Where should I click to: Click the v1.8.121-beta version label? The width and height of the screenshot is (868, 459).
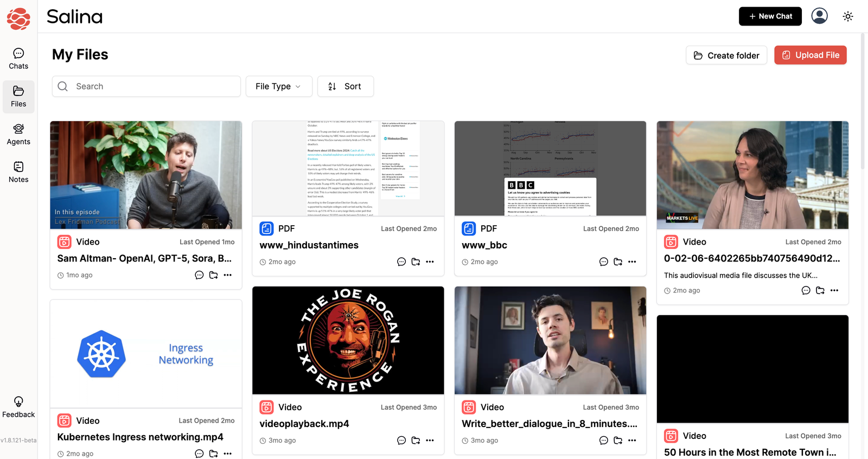[18, 440]
